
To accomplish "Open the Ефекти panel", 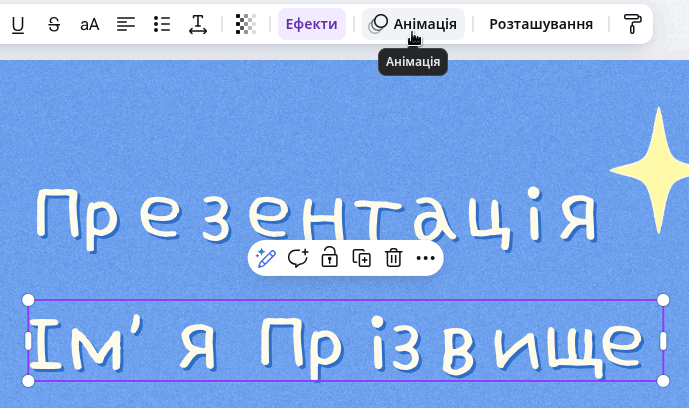I will 312,24.
